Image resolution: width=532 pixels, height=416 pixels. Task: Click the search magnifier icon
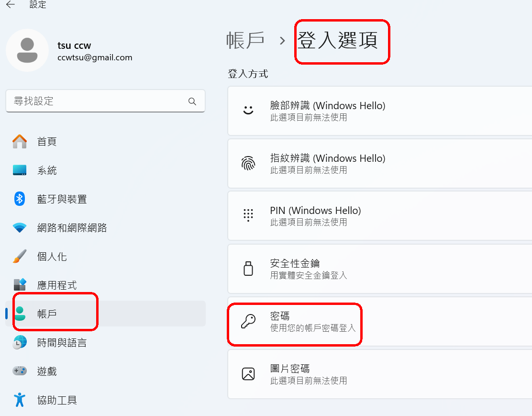click(x=192, y=101)
